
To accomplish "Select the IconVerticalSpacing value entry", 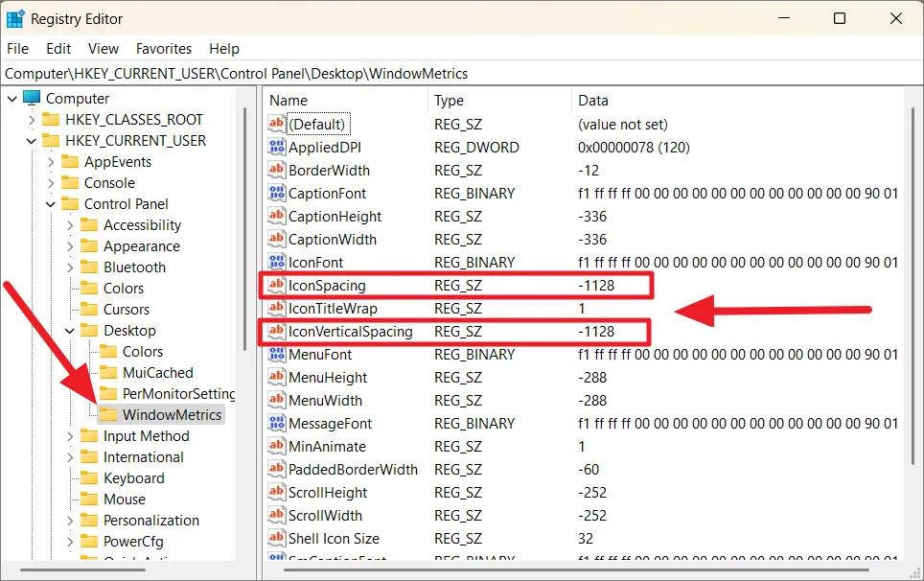I will [x=350, y=332].
